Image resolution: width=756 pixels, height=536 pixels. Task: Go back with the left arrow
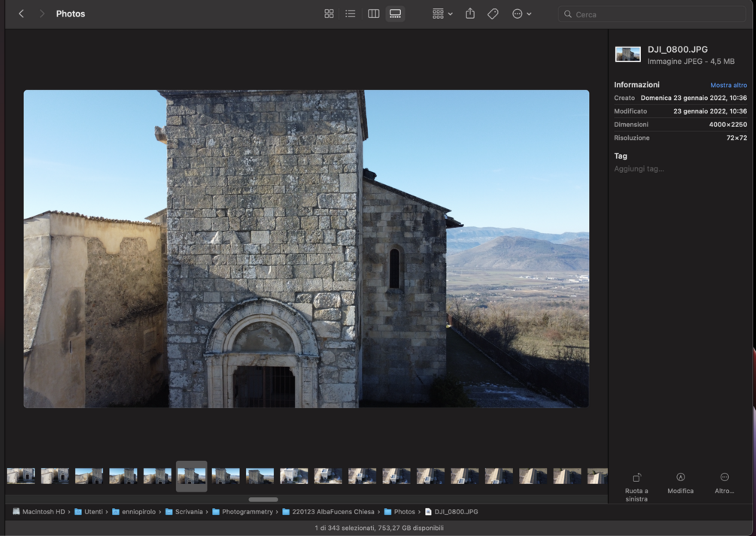[21, 14]
